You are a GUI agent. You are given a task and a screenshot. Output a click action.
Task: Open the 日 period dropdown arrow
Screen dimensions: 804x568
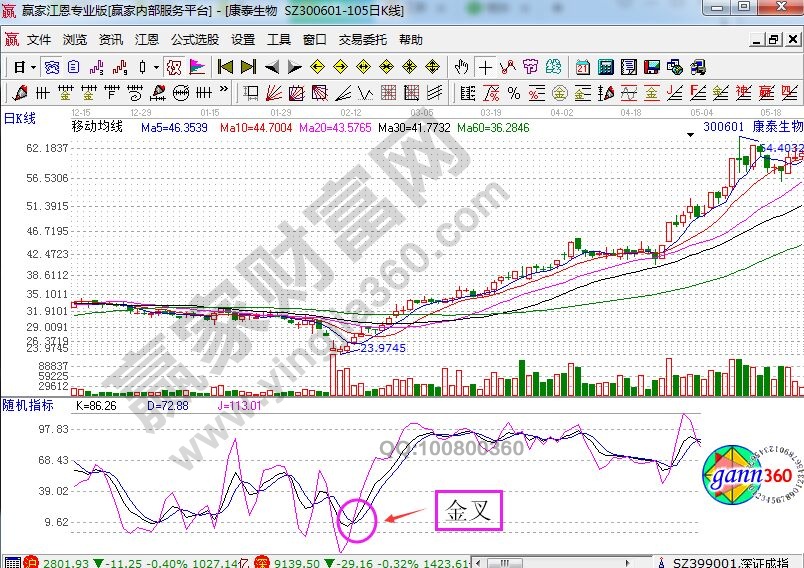tap(32, 67)
